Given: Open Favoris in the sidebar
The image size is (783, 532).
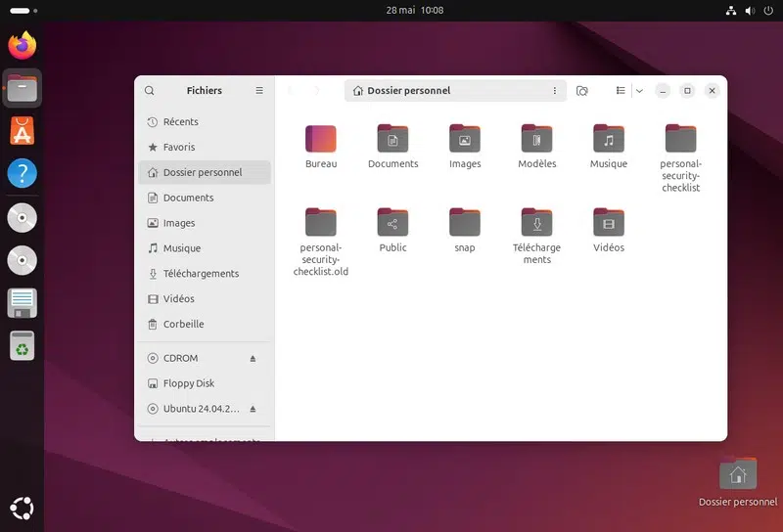Looking at the screenshot, I should (179, 148).
